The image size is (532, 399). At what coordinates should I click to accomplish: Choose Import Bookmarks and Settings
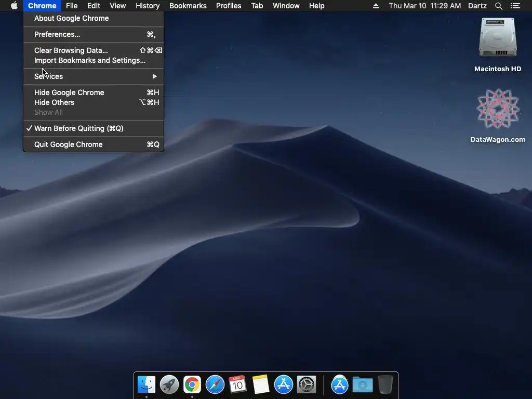click(94, 60)
